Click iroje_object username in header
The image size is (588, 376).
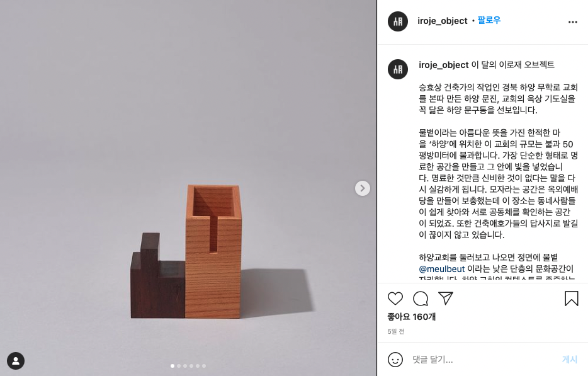coord(442,21)
